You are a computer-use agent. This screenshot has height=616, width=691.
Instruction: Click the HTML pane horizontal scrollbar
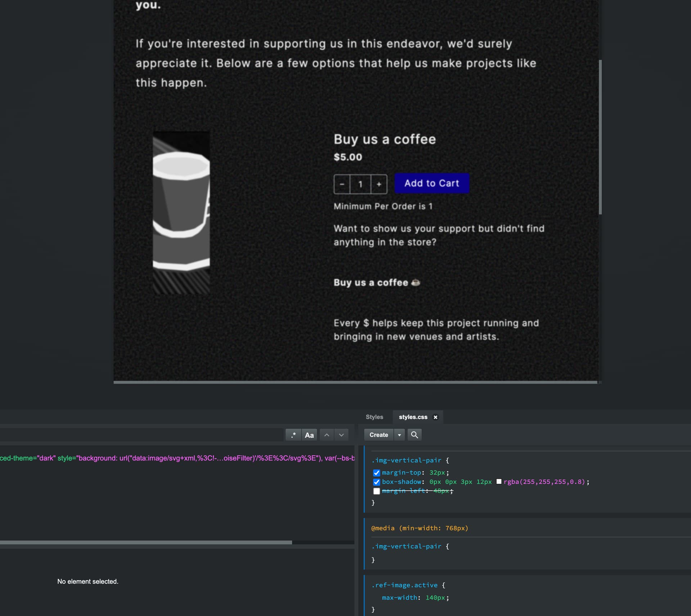tap(146, 542)
